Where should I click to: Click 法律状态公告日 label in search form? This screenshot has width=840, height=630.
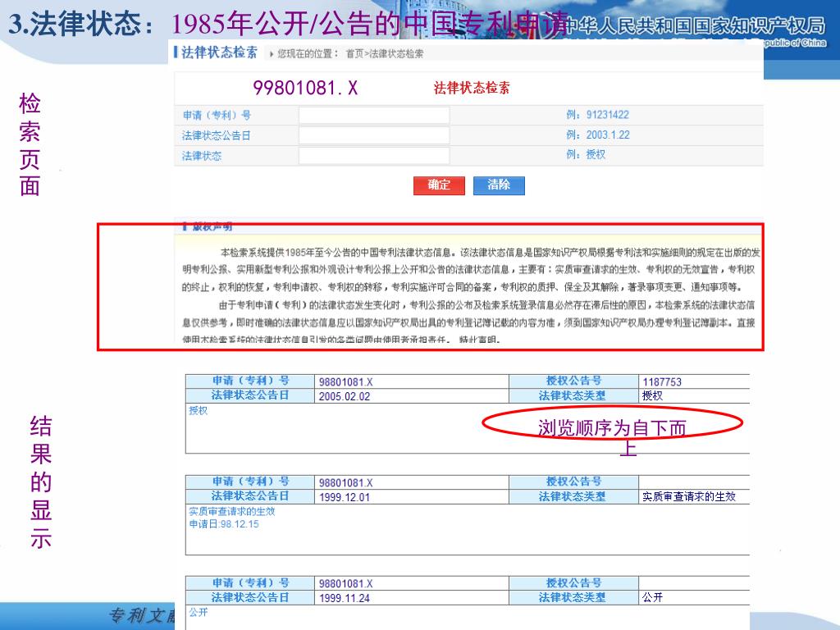point(216,135)
